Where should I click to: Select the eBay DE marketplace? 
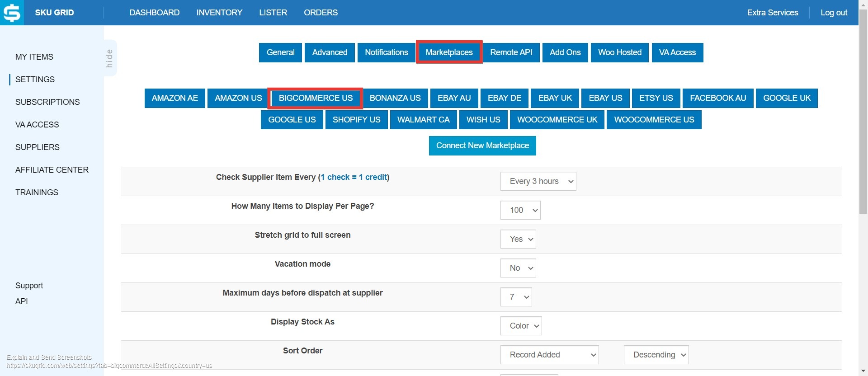(x=505, y=98)
